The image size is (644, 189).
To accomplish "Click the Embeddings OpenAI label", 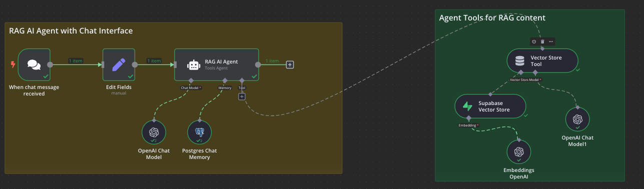I will [x=519, y=173].
